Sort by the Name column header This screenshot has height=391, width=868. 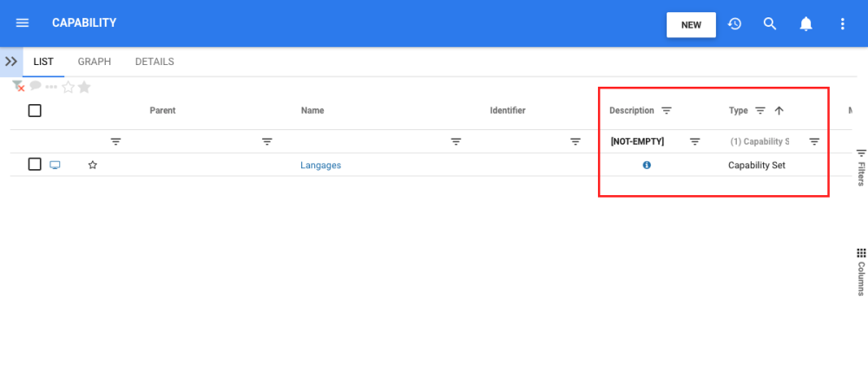pyautogui.click(x=312, y=111)
